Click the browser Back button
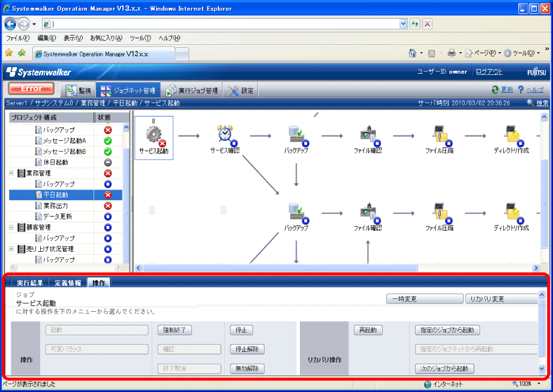Screen dimensions: 553x392 pos(10,24)
